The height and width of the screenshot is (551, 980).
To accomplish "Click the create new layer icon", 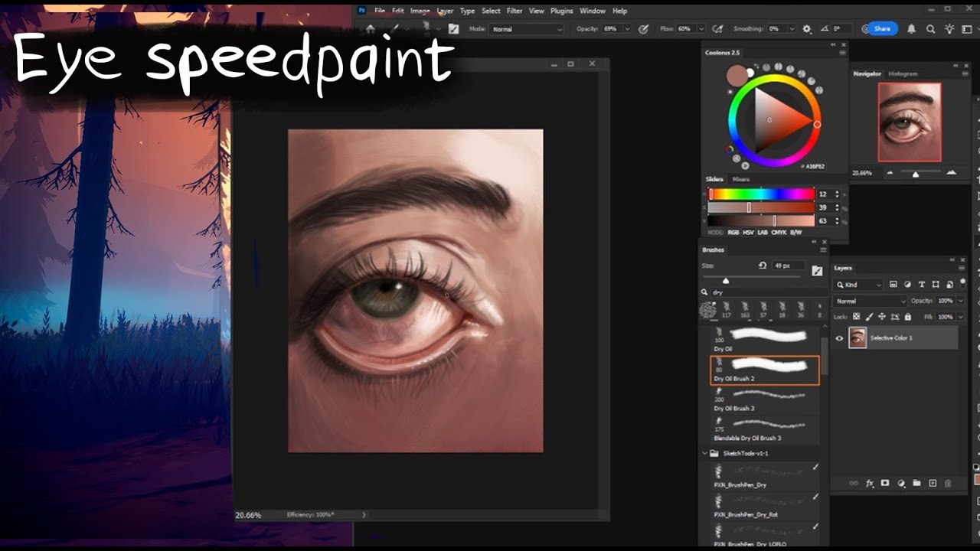I will tap(933, 484).
